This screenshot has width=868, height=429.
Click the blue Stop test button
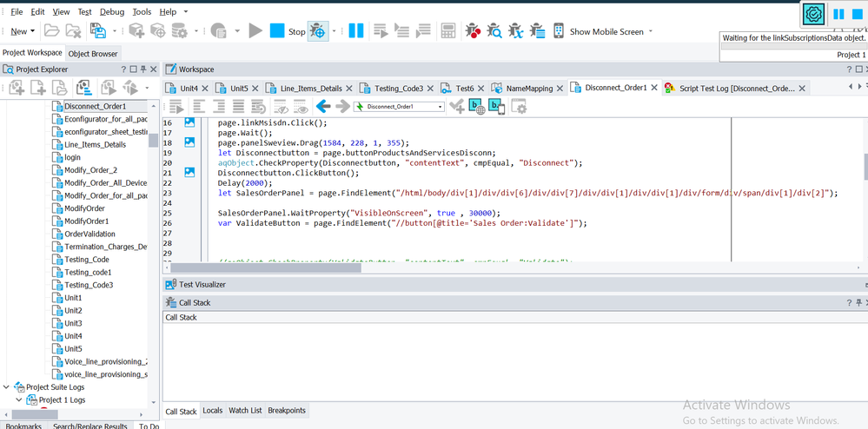point(276,31)
